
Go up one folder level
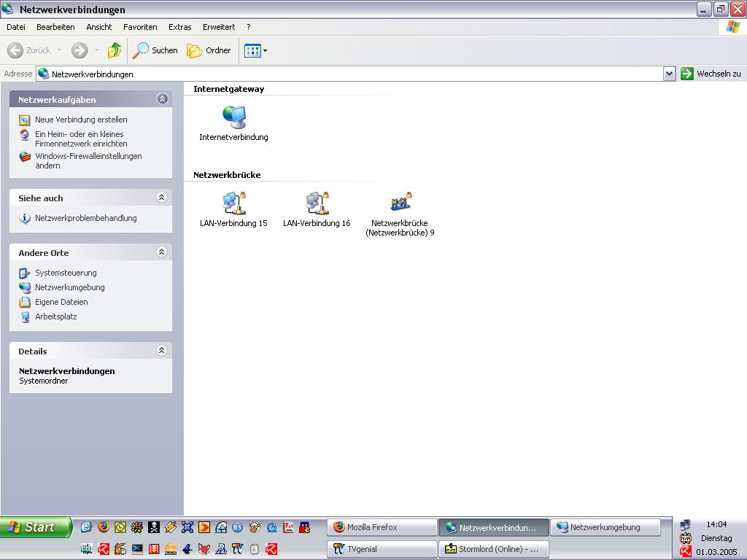(115, 50)
